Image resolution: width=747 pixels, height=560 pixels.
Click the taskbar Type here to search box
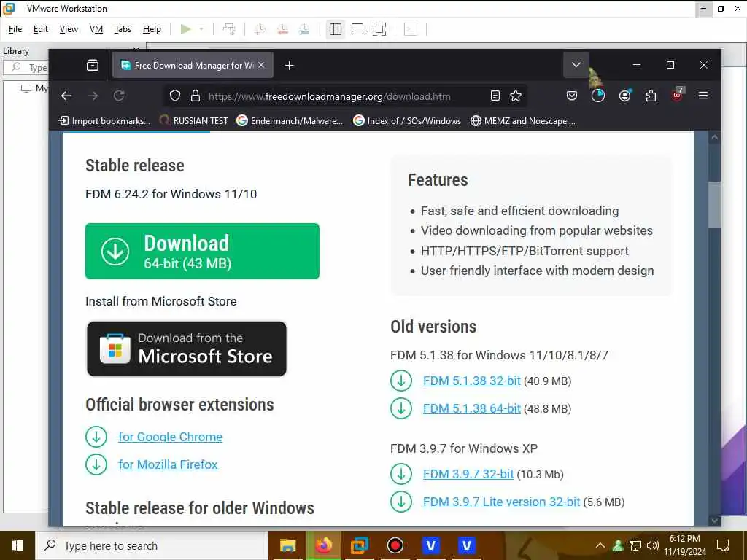[152, 545]
